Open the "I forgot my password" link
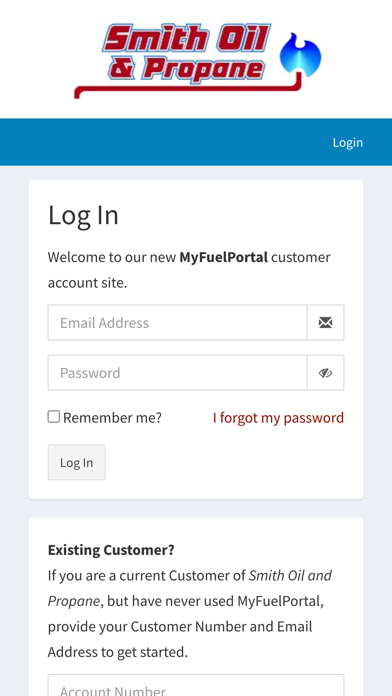 pos(278,418)
